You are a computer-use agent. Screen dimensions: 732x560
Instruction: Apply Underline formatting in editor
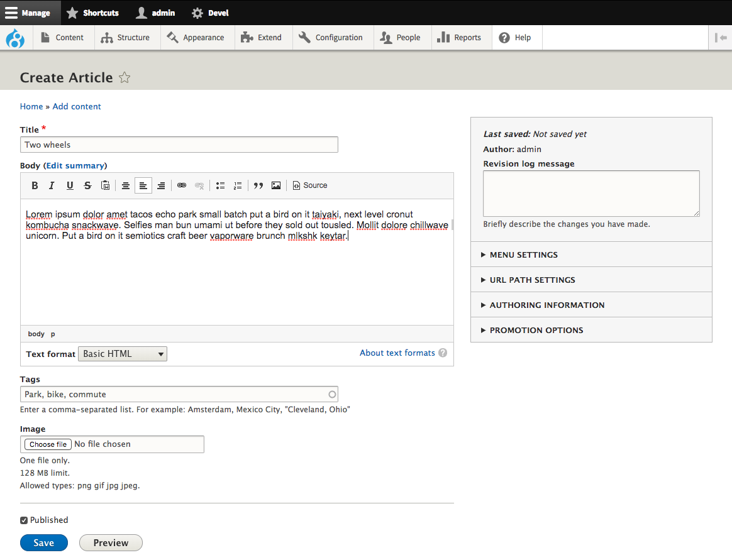click(x=70, y=185)
